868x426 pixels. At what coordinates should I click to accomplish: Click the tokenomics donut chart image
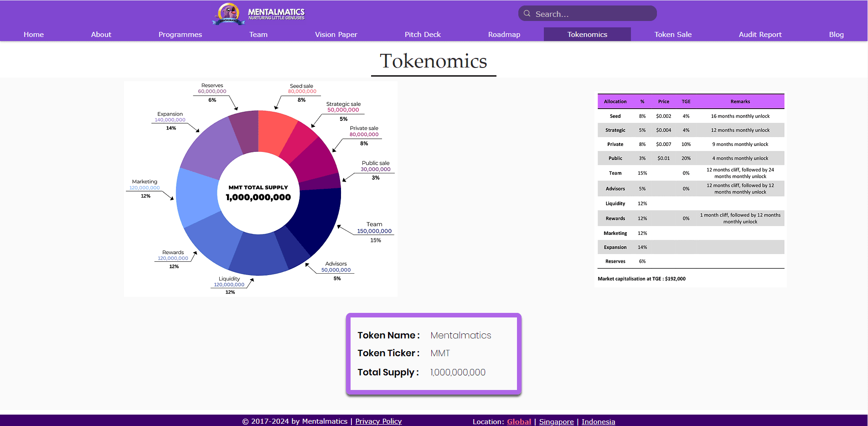coord(261,189)
